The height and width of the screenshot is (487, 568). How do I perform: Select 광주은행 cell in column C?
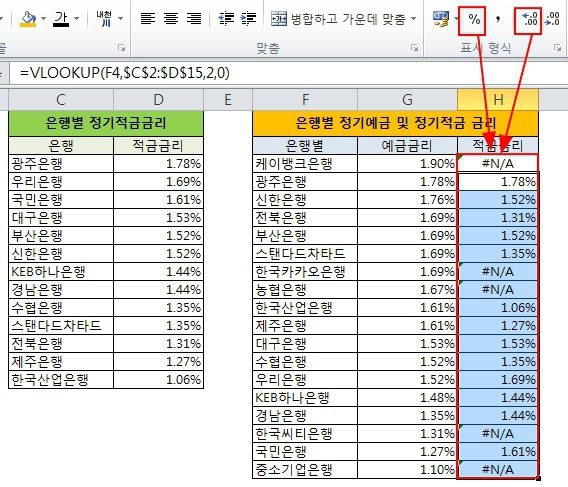[x=61, y=164]
